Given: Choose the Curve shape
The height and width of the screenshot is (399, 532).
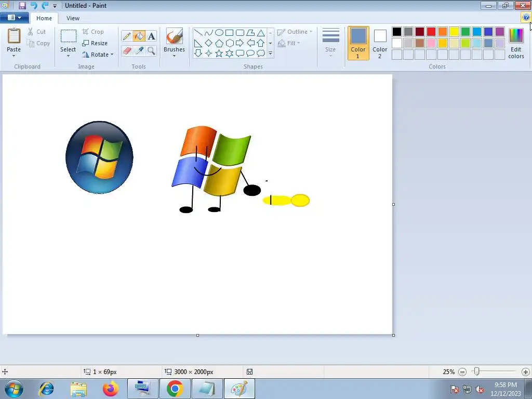Looking at the screenshot, I should [x=209, y=33].
